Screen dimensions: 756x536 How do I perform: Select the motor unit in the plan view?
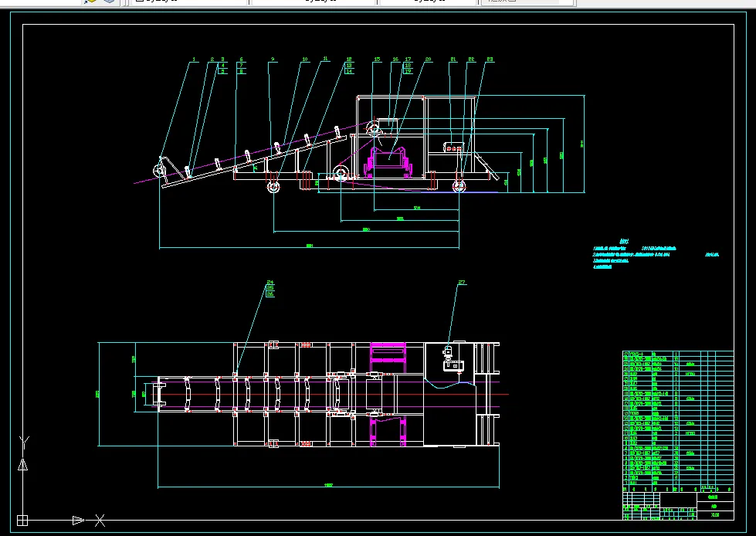(453, 359)
